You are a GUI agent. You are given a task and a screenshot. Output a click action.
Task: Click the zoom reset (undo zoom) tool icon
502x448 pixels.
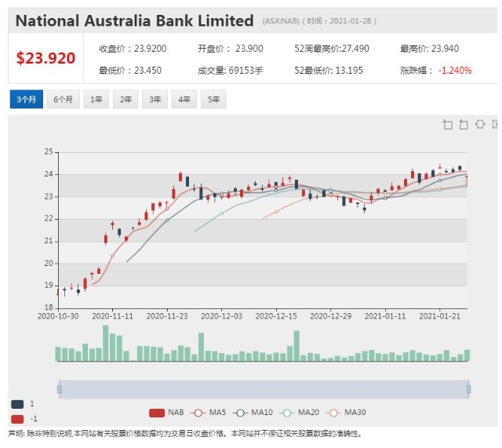pyautogui.click(x=464, y=125)
